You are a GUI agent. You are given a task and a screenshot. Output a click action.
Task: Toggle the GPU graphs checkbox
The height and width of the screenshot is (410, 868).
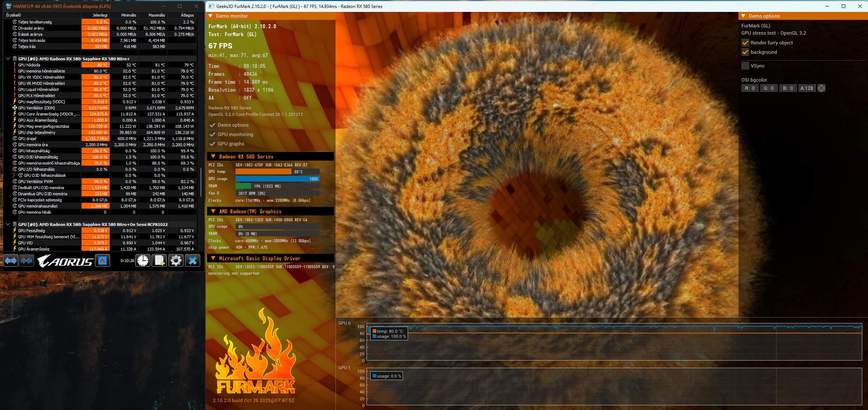coord(213,144)
